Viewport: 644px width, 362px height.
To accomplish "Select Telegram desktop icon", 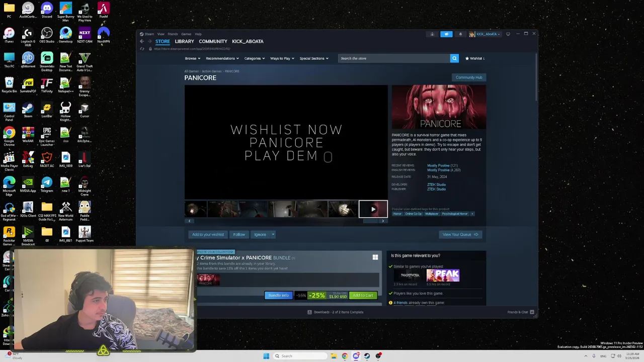I will (x=47, y=185).
